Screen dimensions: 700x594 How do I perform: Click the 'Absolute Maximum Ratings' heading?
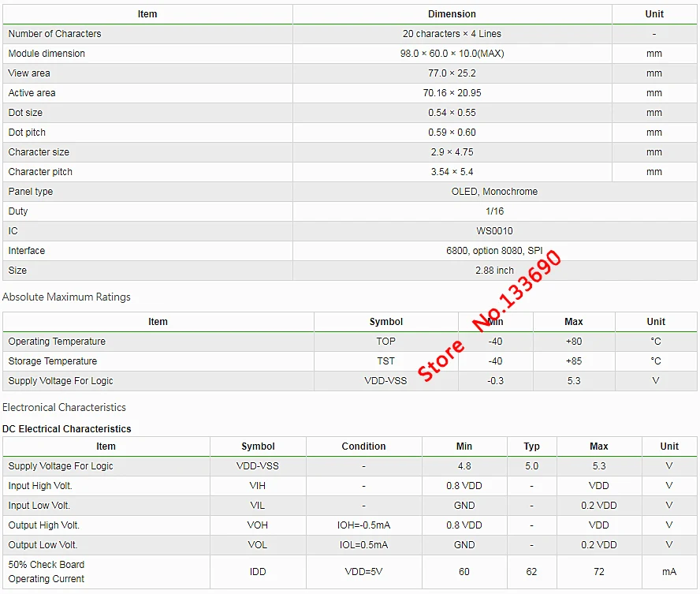pyautogui.click(x=66, y=297)
